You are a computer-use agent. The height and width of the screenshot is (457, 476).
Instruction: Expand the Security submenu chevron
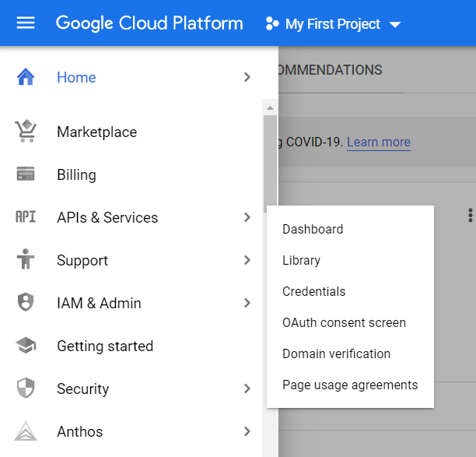pos(247,388)
